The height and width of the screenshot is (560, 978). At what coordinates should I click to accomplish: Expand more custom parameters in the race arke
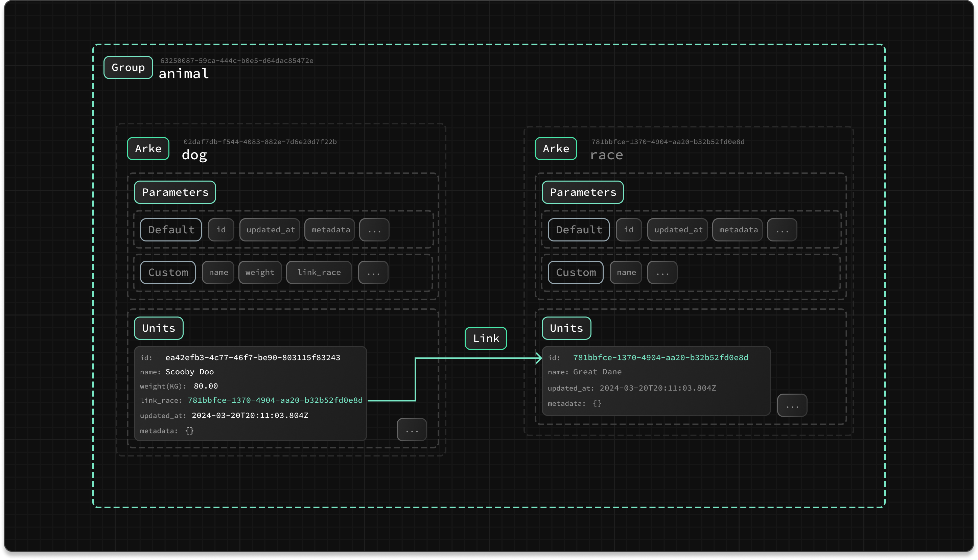click(x=662, y=272)
